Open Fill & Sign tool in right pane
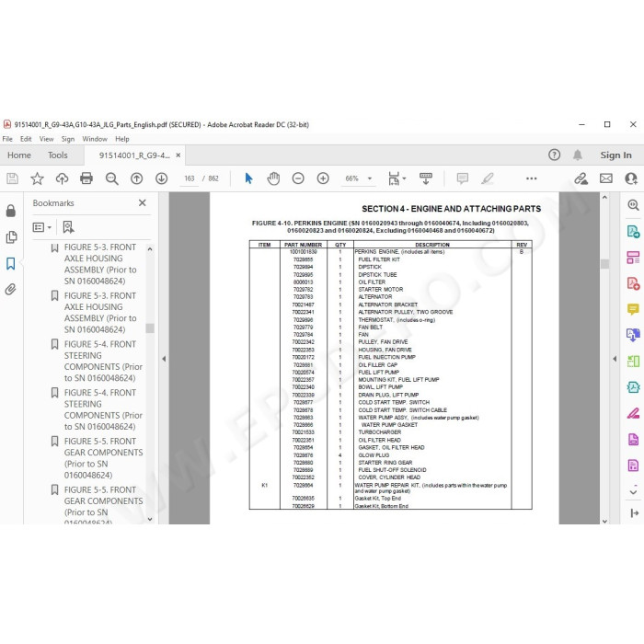This screenshot has width=644, height=644. pyautogui.click(x=633, y=413)
